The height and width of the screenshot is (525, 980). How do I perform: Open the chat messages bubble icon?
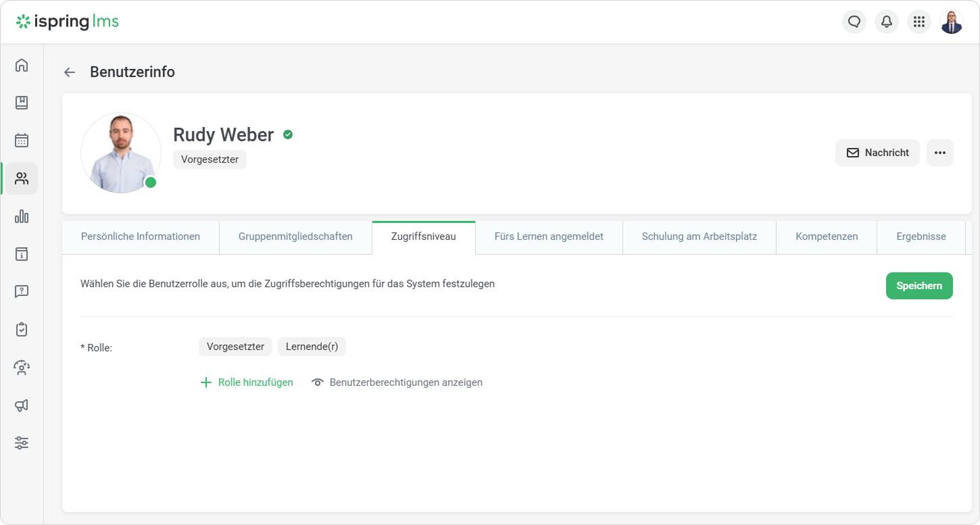854,22
